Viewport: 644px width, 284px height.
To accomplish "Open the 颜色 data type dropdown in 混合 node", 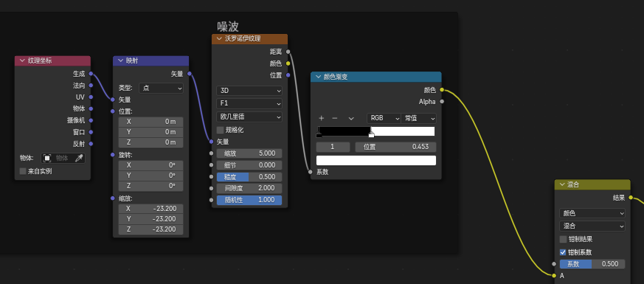I will (x=592, y=213).
